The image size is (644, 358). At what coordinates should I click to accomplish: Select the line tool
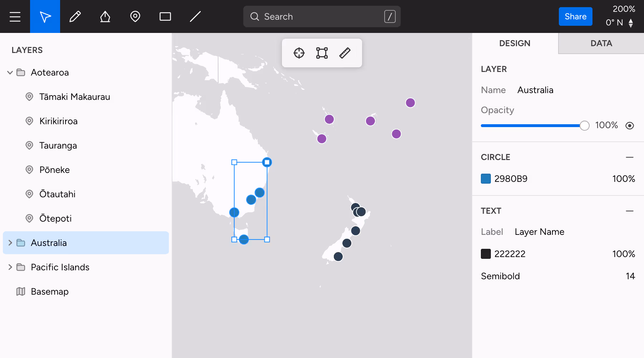(x=195, y=16)
